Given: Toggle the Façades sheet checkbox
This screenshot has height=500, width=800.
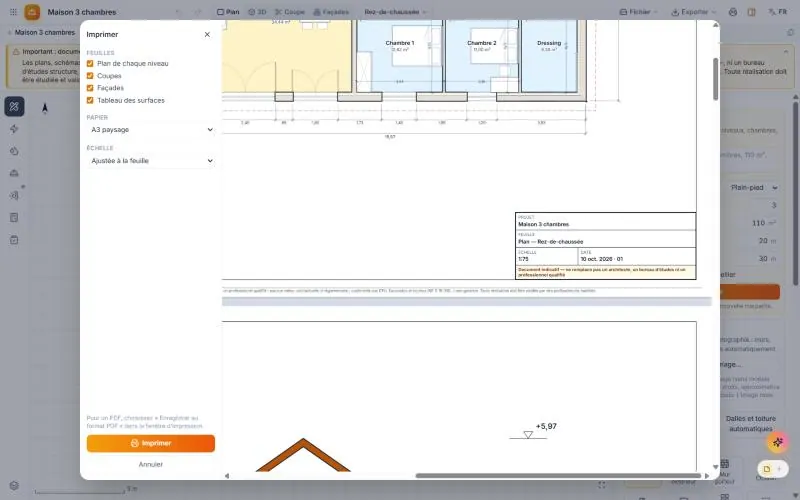Looking at the screenshot, I should tap(90, 88).
